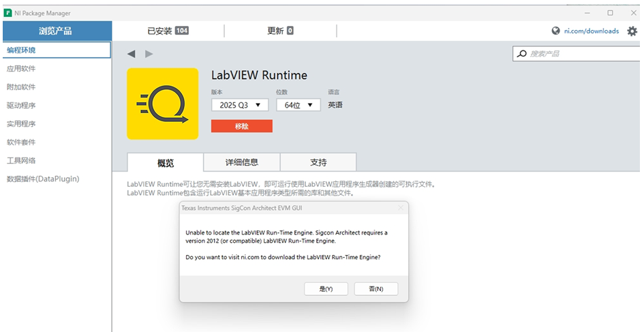Click the globe icon beside ni.com/downloads
This screenshot has width=644, height=332.
[555, 31]
